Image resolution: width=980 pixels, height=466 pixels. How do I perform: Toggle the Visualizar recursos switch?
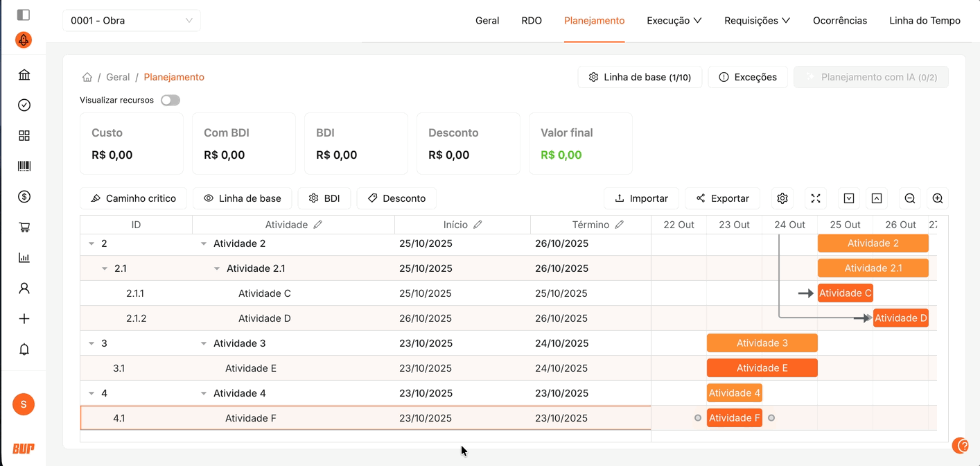click(170, 101)
